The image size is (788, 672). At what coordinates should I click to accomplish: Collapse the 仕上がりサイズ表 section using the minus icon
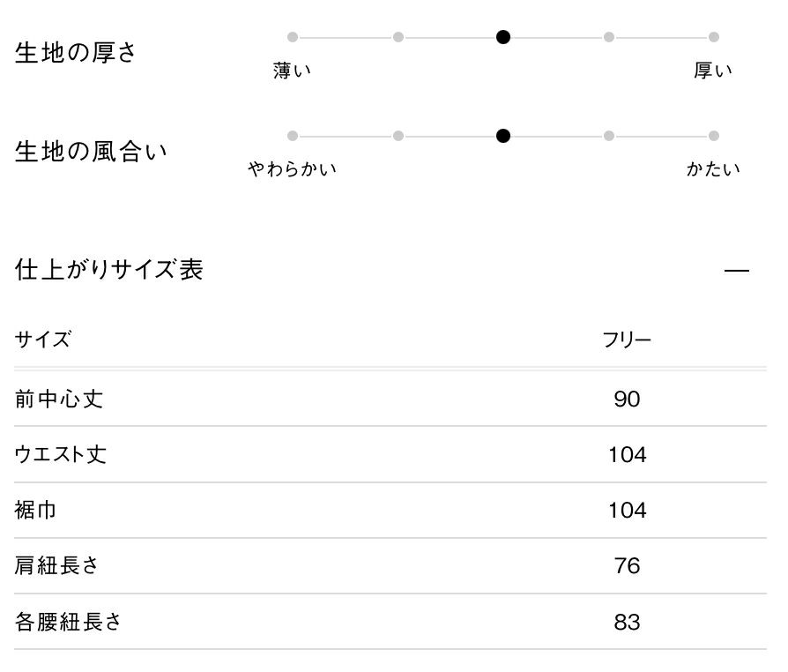tap(736, 271)
